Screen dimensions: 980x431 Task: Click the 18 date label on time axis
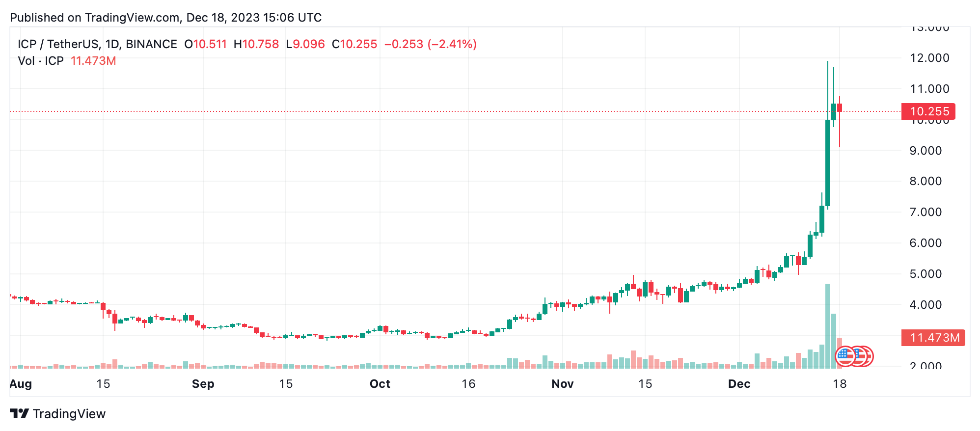tap(840, 384)
